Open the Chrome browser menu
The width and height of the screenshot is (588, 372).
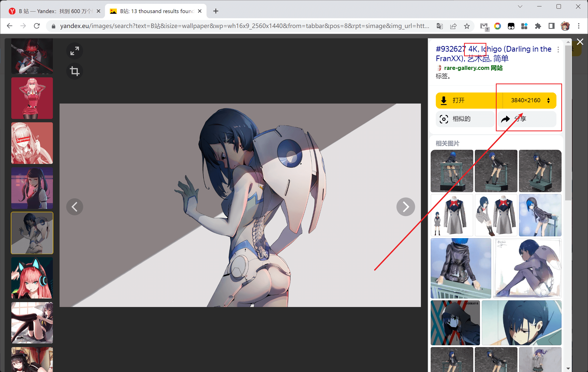pos(579,26)
